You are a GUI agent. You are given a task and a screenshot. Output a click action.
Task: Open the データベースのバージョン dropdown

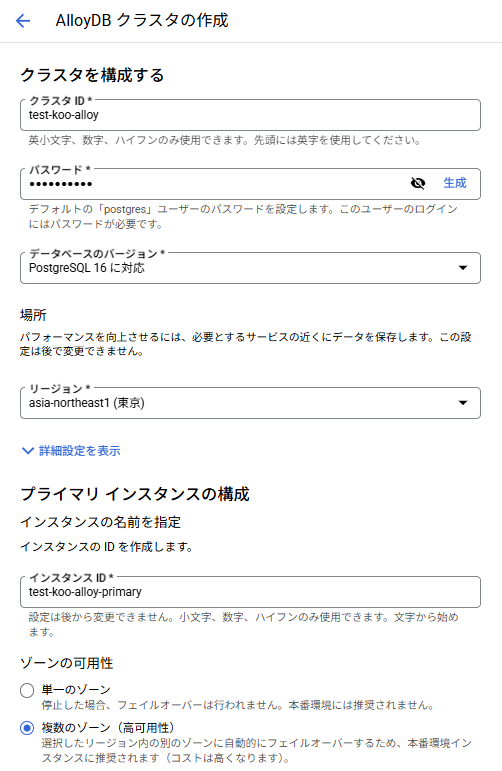[x=250, y=268]
